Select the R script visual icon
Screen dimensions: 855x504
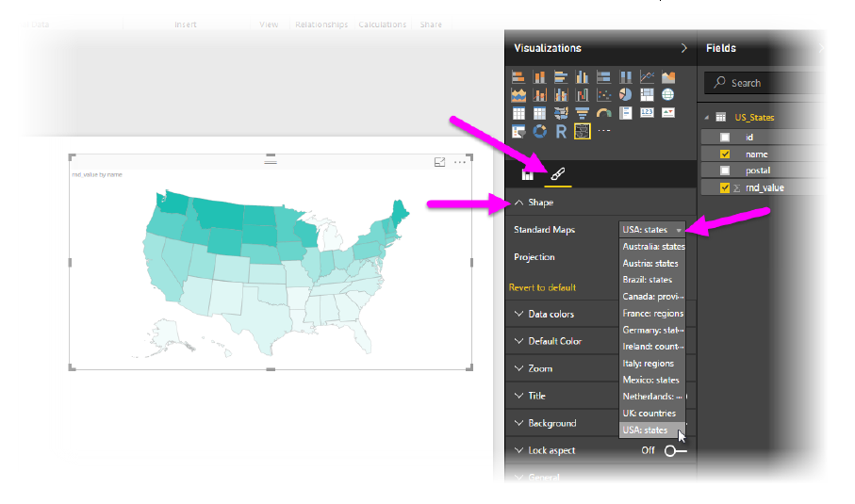coord(561,131)
